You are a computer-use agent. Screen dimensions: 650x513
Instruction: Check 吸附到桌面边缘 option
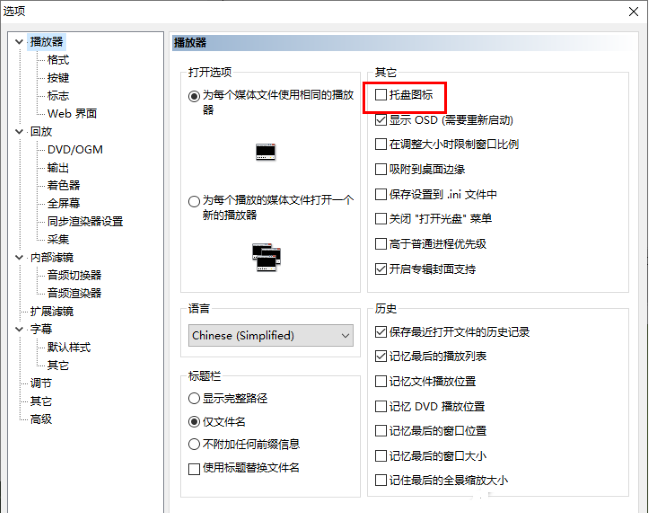[381, 169]
